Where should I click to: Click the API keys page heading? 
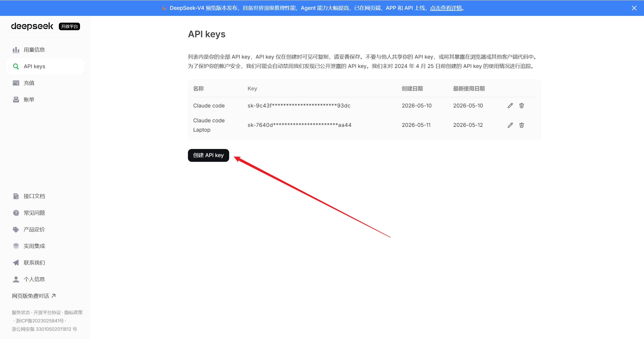(207, 34)
